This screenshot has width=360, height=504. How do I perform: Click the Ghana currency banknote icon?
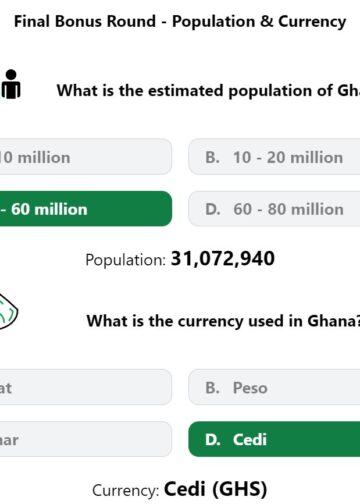9,312
